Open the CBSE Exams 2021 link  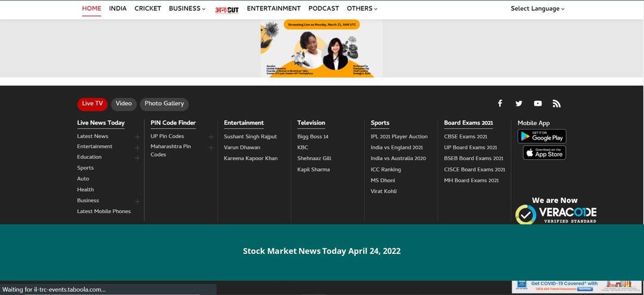(466, 137)
